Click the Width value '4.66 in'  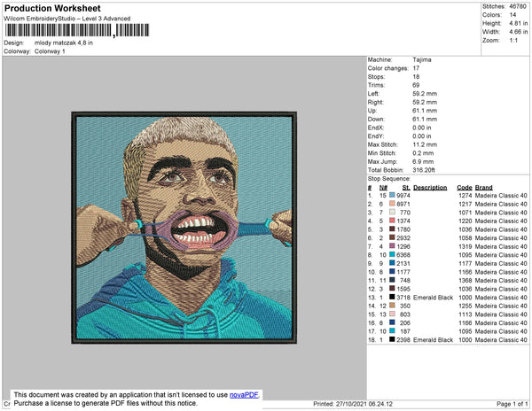click(x=518, y=32)
